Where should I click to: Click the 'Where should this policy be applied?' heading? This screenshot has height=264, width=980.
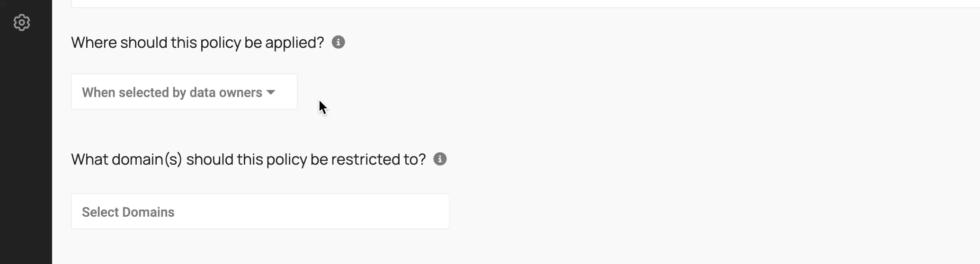coord(197,43)
